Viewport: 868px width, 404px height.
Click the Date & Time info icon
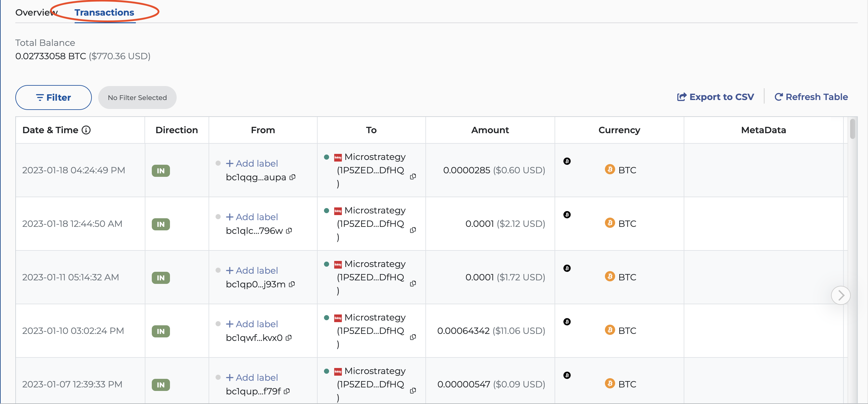(x=86, y=130)
